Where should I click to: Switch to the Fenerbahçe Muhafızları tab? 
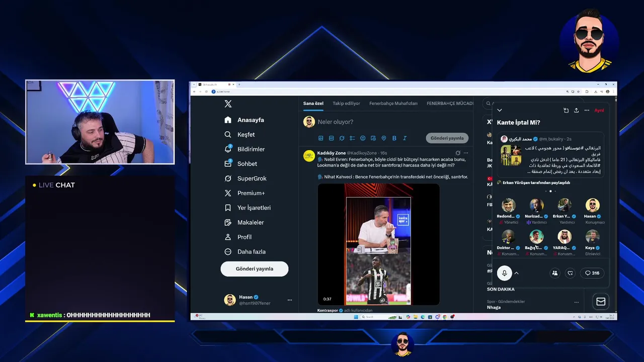(x=393, y=103)
